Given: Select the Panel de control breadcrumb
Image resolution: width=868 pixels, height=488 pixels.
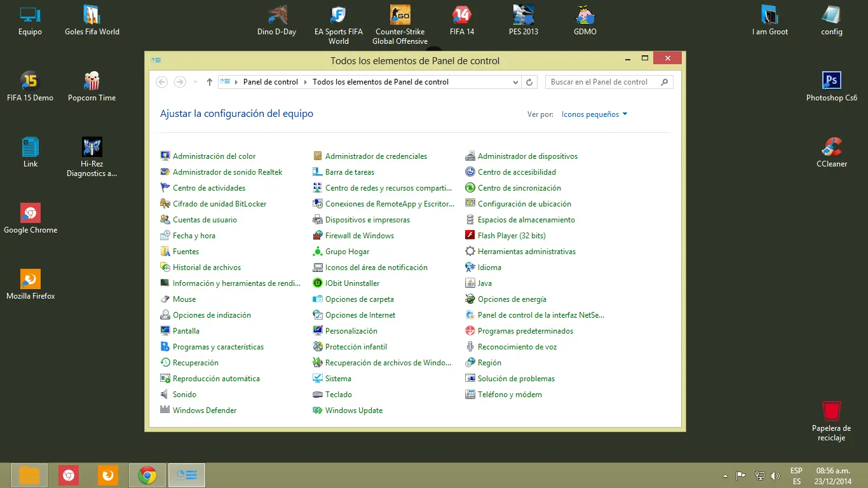Looking at the screenshot, I should coord(271,82).
